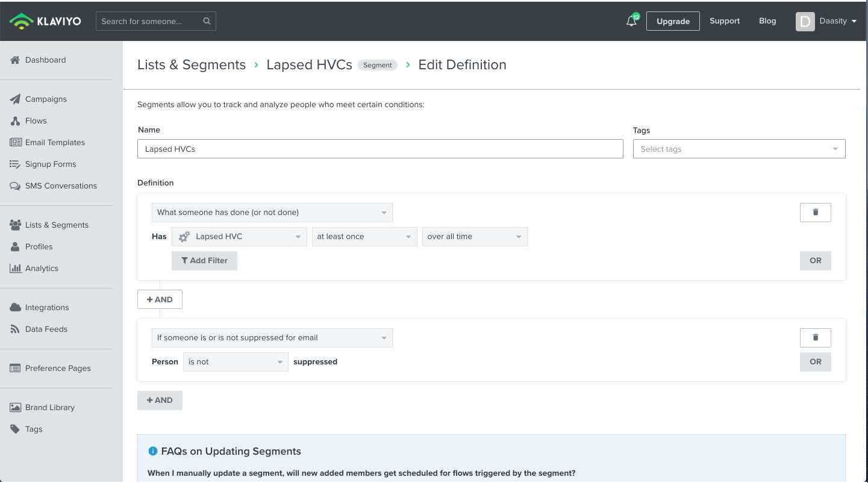The image size is (868, 483).
Task: Click the Upgrade button
Action: (673, 21)
